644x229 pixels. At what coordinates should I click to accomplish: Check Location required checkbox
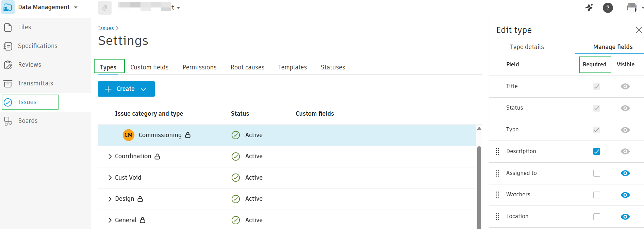[x=597, y=217]
